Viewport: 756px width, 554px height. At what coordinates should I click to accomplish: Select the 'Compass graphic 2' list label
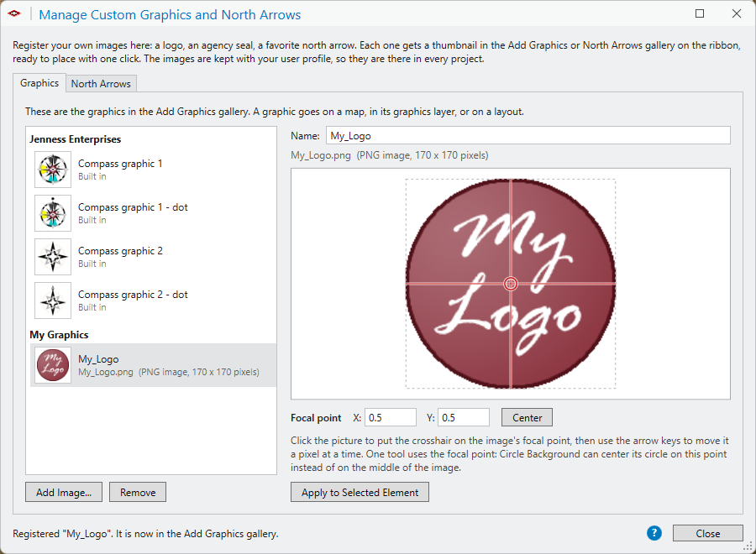(120, 251)
